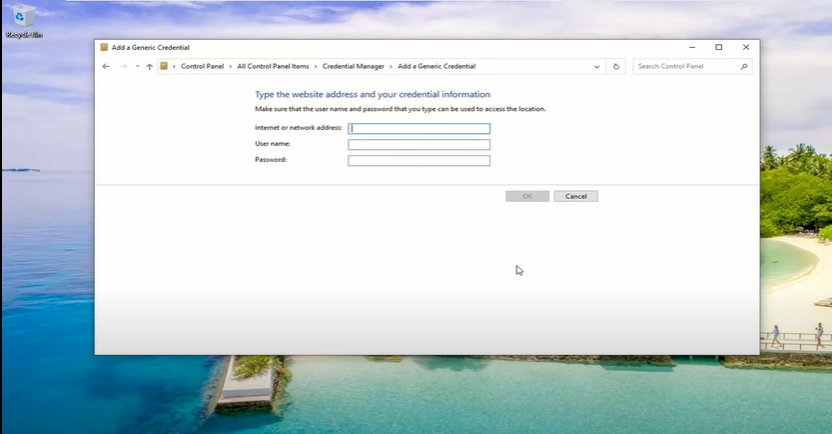Click the address bar folder icon
Image resolution: width=832 pixels, height=434 pixels.
pos(164,66)
